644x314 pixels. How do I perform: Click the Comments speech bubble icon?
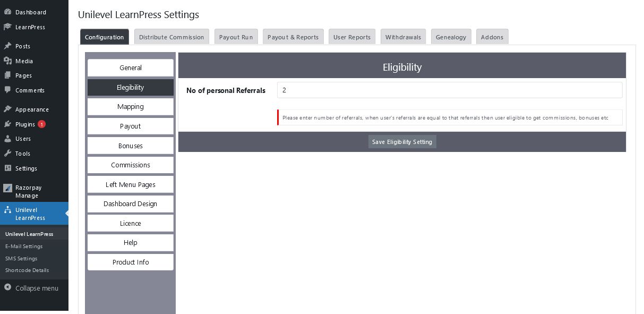(x=7, y=90)
